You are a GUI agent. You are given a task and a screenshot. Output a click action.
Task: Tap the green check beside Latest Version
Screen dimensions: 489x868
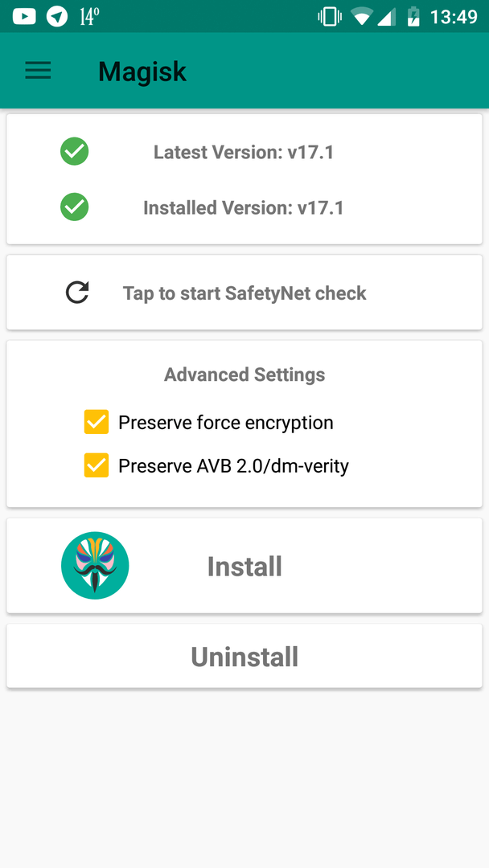pyautogui.click(x=75, y=151)
